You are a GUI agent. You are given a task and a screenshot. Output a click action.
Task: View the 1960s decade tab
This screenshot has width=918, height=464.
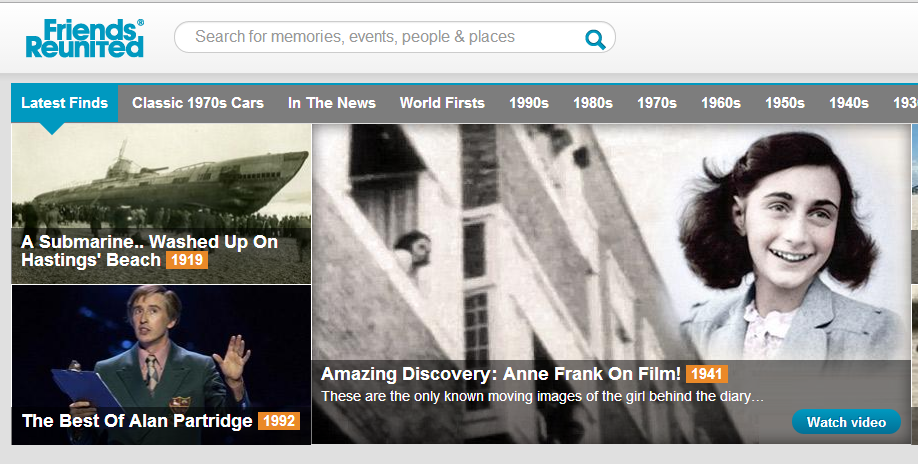721,103
